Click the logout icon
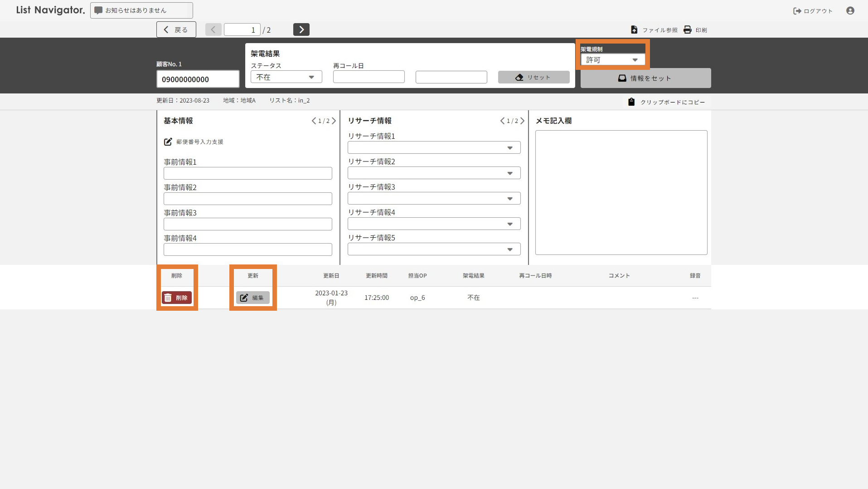Viewport: 868px width, 489px height. tap(797, 11)
